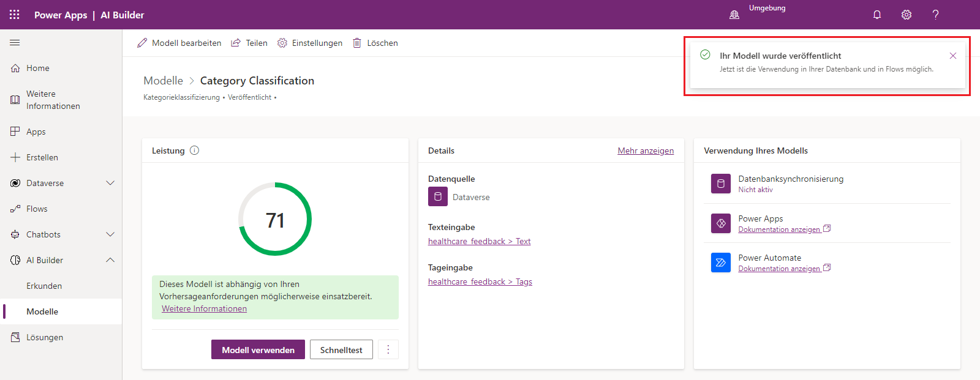The image size is (980, 380).
Task: Click Modell bearbeiten in the toolbar
Action: pyautogui.click(x=179, y=43)
